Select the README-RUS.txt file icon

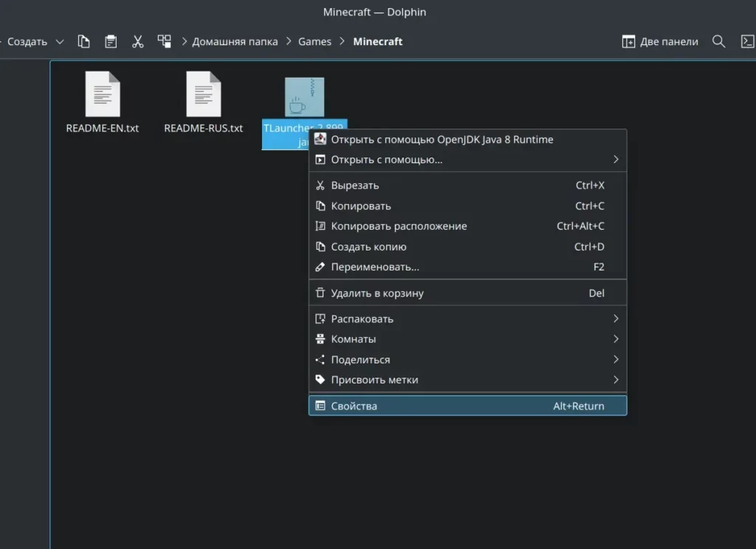pyautogui.click(x=204, y=94)
